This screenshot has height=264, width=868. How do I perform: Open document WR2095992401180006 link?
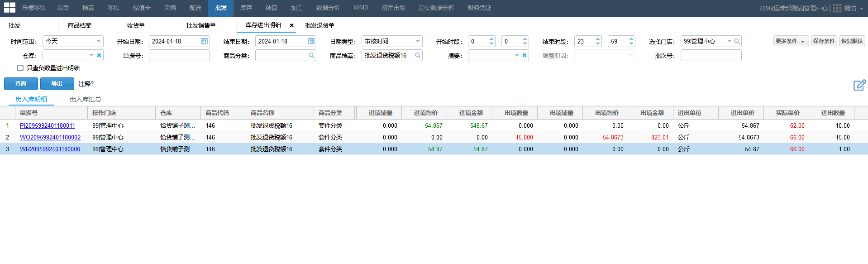coord(50,149)
